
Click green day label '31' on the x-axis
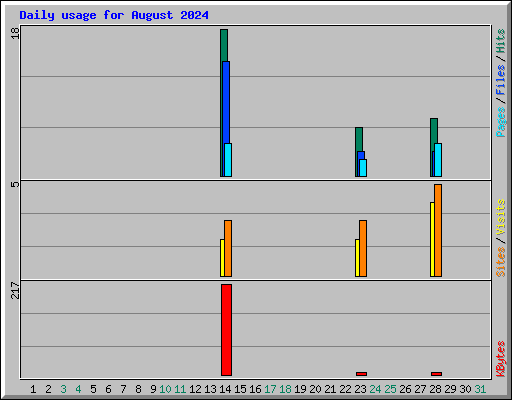point(480,389)
